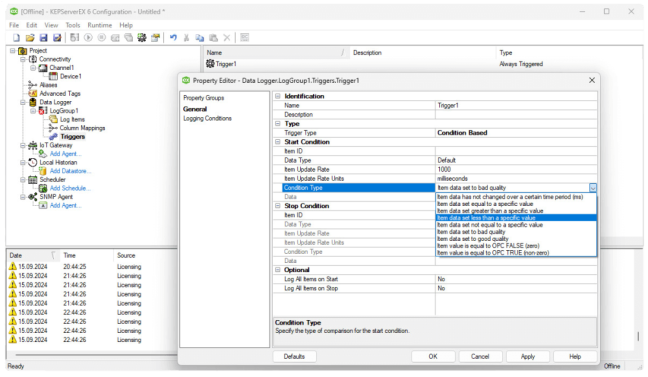Click the Log Items icon in the tree
This screenshot has width=648, height=377.
53,119
